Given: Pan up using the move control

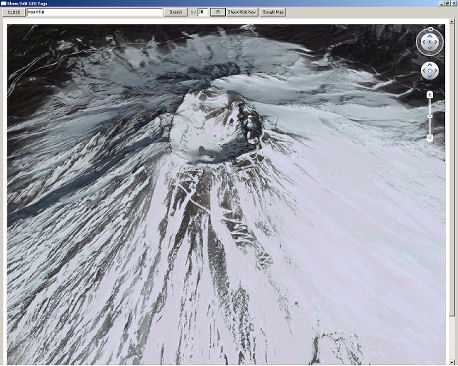Looking at the screenshot, I should 430,65.
